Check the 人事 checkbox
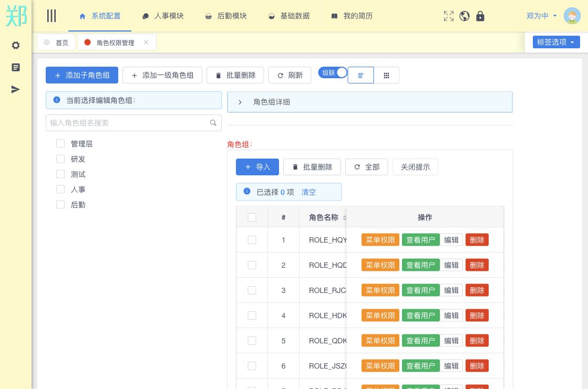Screen dimensions: 588x389 point(60,190)
